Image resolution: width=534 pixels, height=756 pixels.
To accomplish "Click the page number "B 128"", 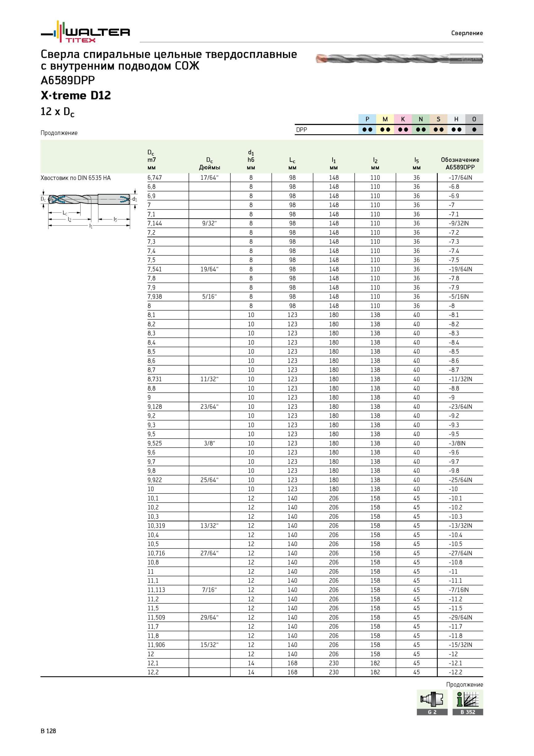I will click(x=48, y=731).
